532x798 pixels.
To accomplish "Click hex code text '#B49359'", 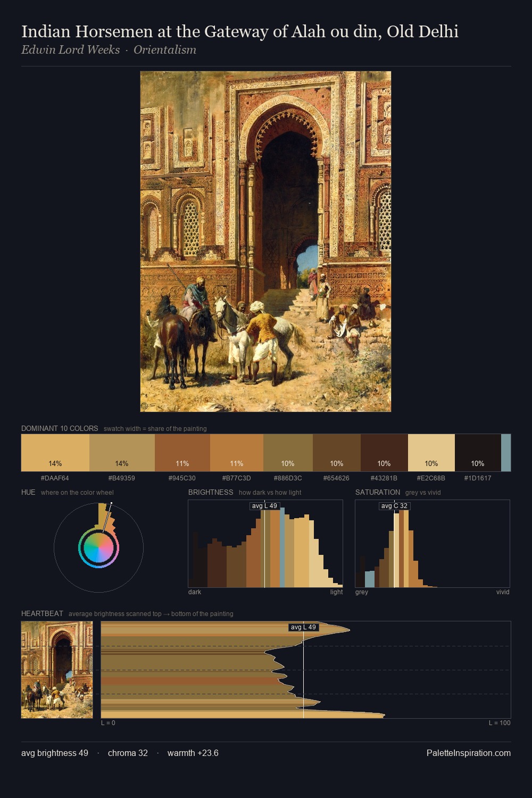I will pyautogui.click(x=122, y=478).
